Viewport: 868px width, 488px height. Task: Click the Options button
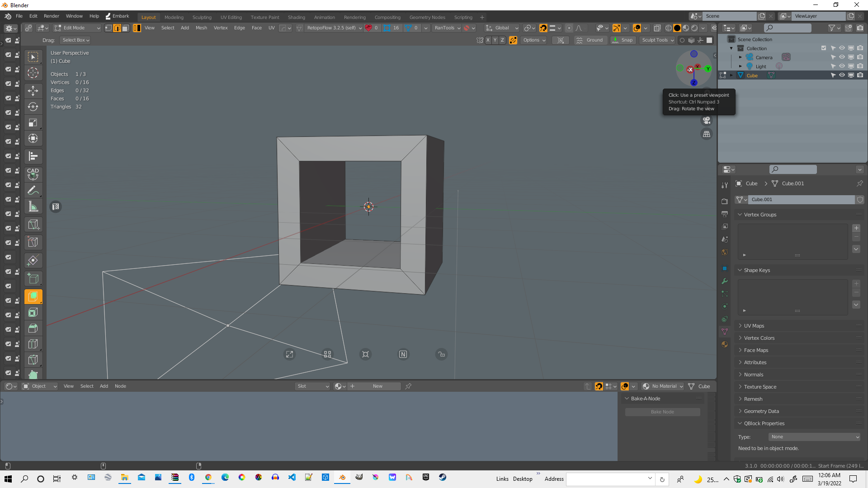(x=534, y=40)
